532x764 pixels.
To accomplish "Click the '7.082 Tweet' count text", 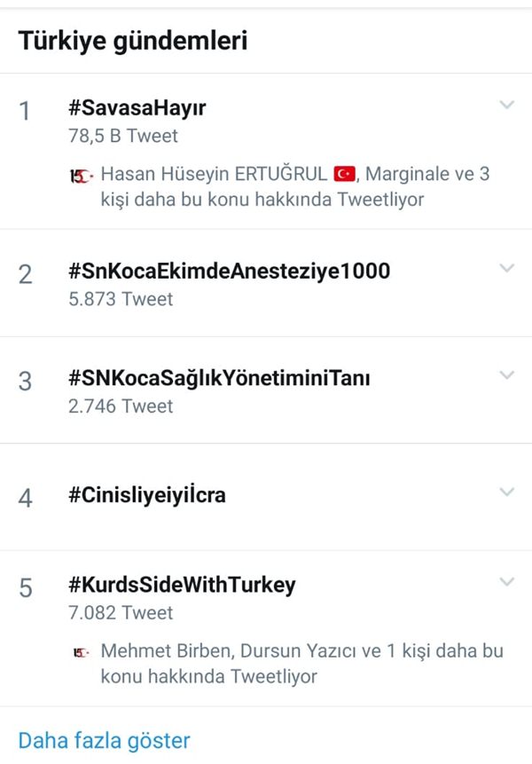I will click(x=121, y=613).
